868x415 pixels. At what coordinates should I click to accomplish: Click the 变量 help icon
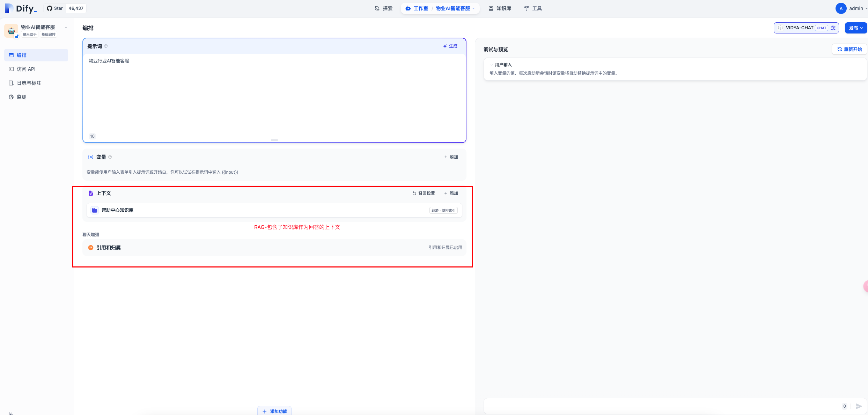click(110, 157)
